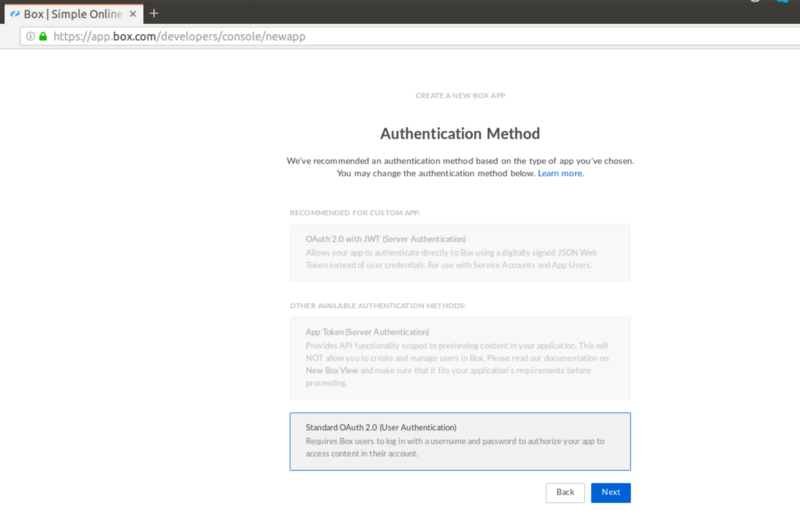
Task: Click the Box favicon on the tab
Action: tap(15, 14)
